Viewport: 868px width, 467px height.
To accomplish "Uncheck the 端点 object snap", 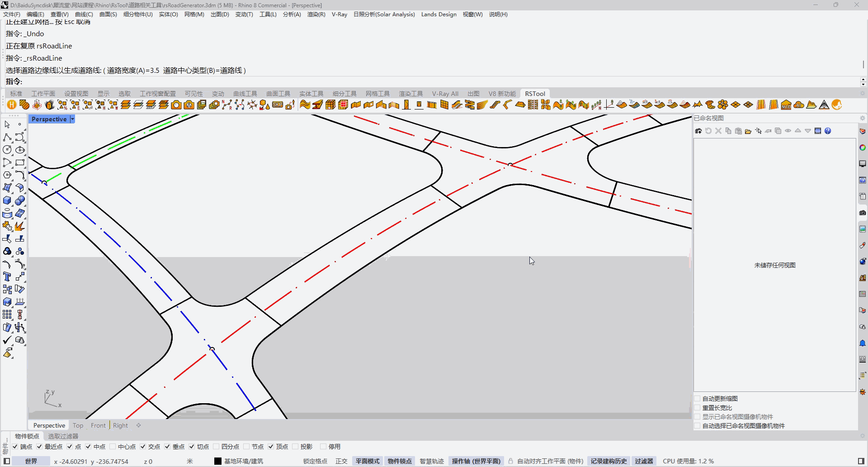I will 15,447.
